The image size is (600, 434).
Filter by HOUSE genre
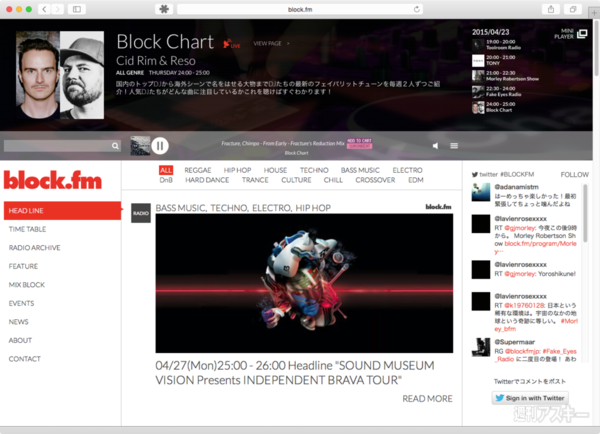tap(275, 170)
